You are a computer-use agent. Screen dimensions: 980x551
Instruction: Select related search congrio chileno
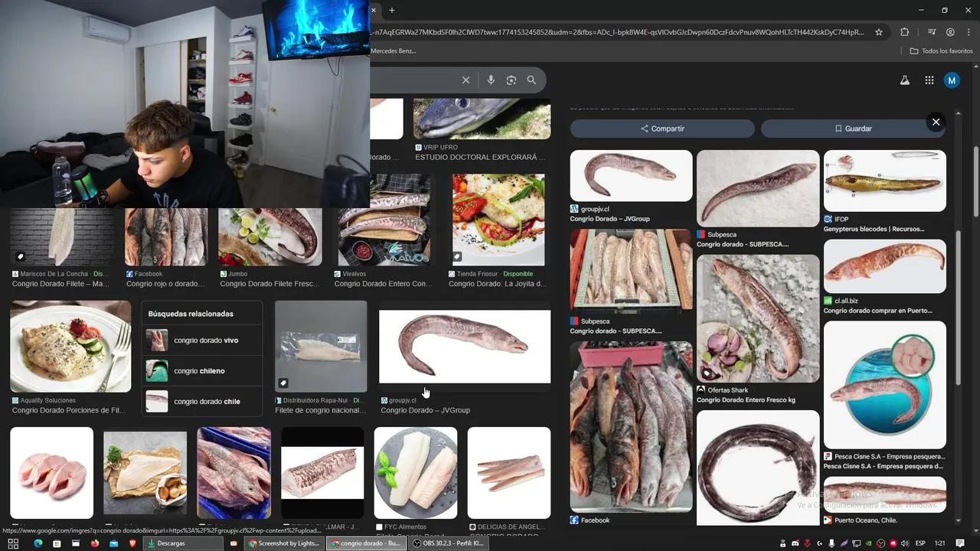pos(202,371)
